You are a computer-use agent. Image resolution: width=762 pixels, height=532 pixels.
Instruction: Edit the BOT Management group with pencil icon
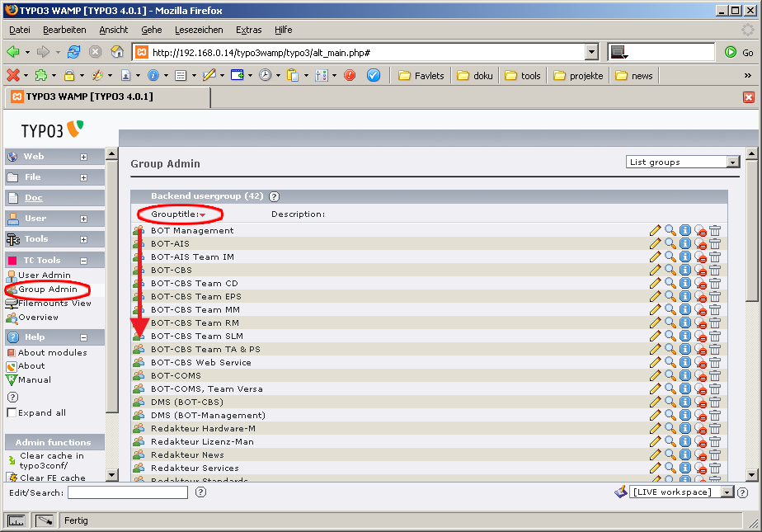point(655,230)
